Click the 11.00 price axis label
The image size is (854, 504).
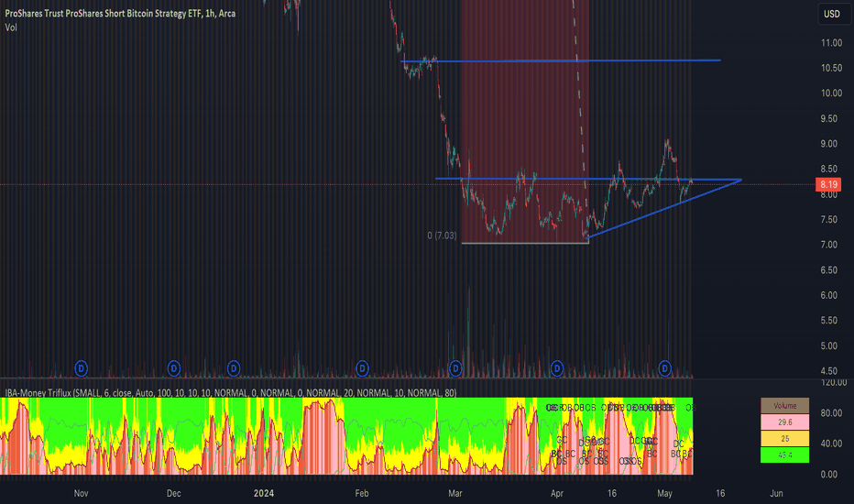point(832,43)
